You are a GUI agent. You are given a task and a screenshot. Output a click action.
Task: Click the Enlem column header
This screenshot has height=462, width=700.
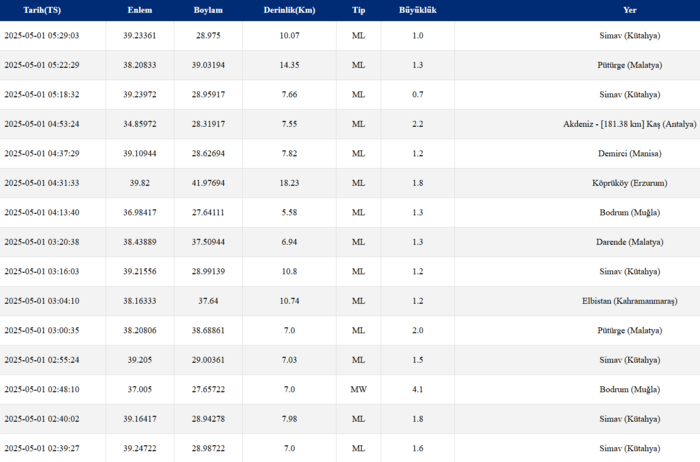140,10
